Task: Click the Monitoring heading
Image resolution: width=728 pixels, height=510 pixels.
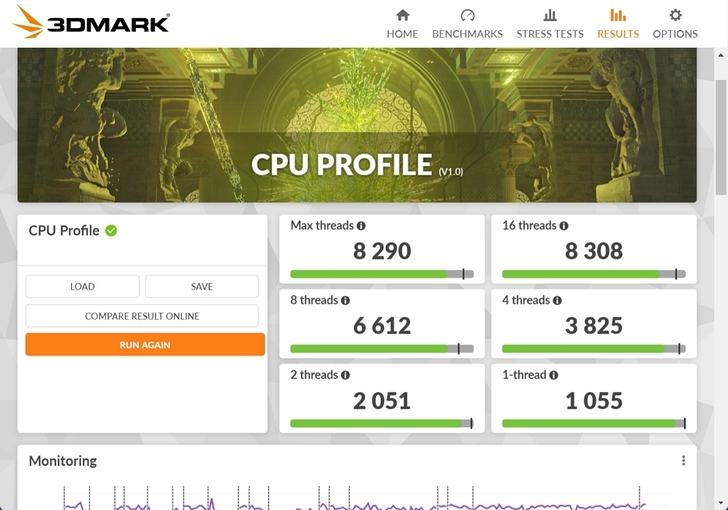Action: click(63, 461)
